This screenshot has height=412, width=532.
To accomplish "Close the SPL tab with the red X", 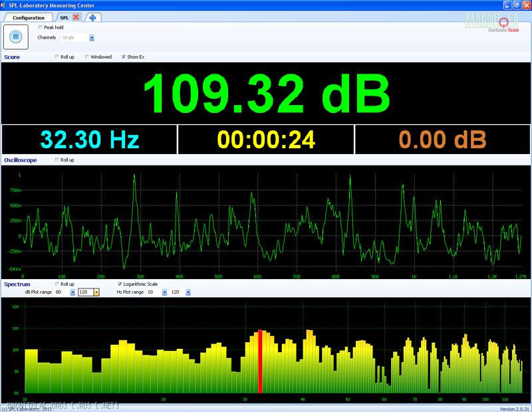I will tap(76, 17).
